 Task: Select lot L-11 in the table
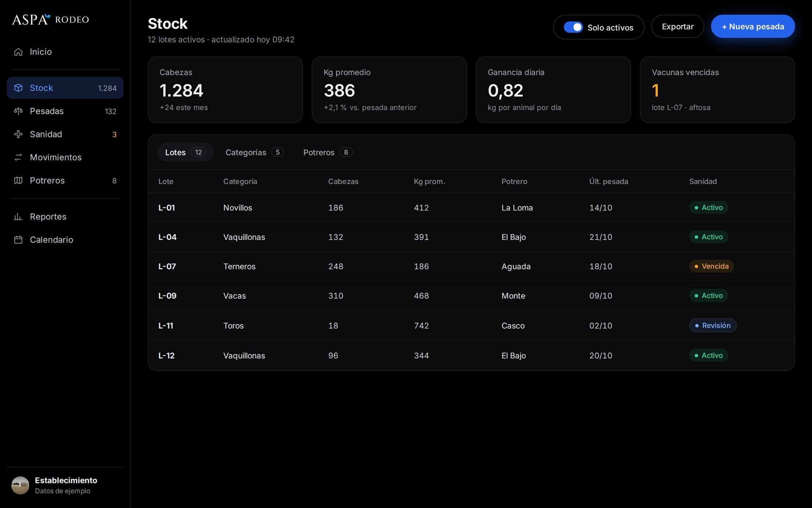click(x=471, y=325)
